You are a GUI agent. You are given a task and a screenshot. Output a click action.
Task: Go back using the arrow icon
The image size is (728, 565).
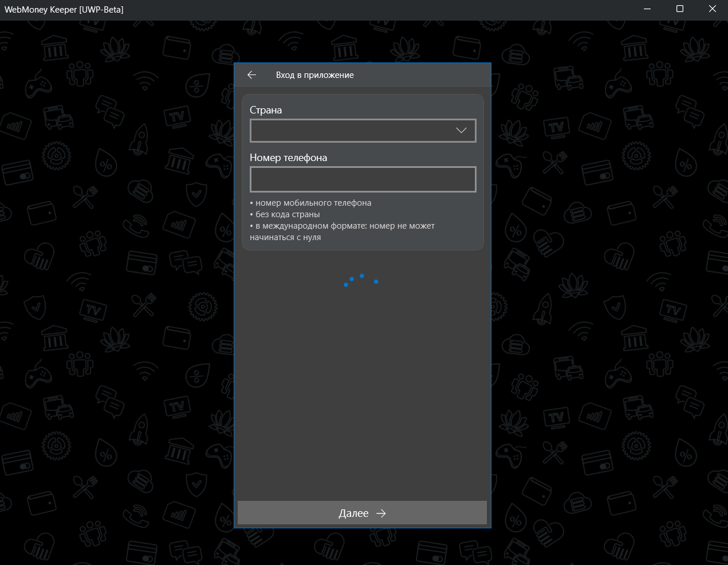[x=251, y=75]
